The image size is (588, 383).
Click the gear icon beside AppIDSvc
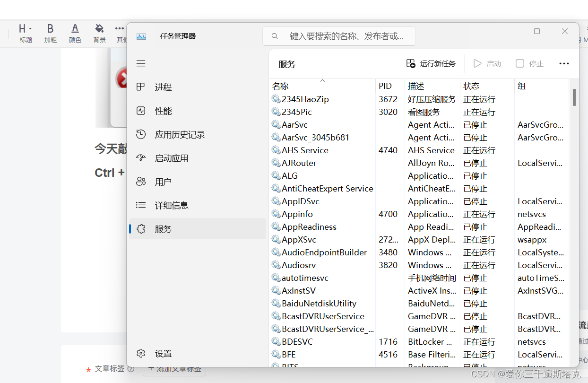coord(276,201)
